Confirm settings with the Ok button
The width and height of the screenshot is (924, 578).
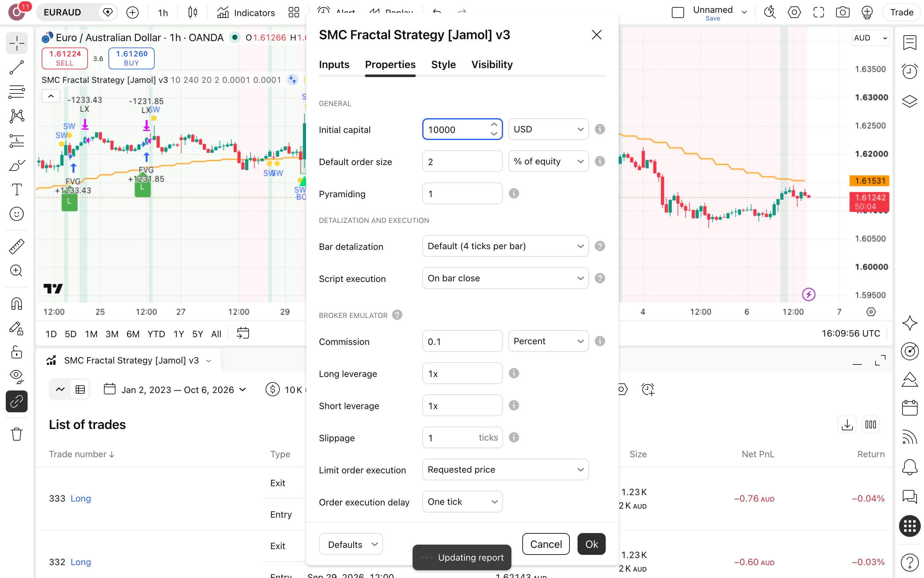coord(591,544)
